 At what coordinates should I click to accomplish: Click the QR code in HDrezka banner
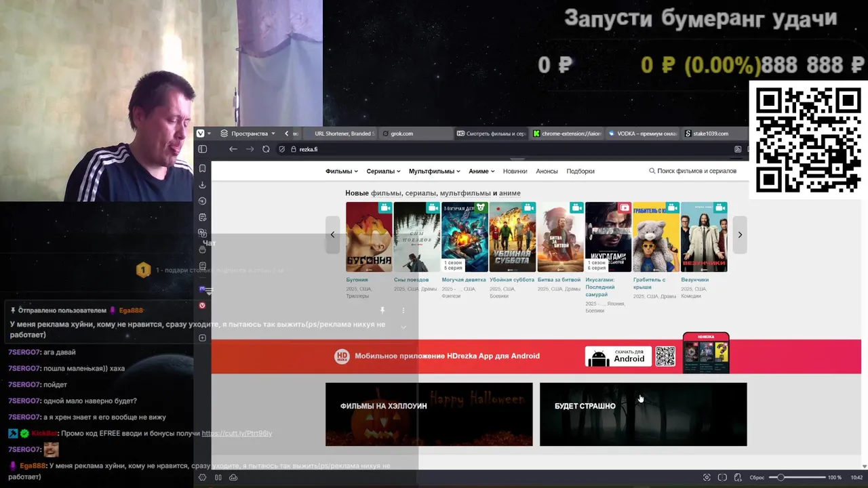pos(665,357)
